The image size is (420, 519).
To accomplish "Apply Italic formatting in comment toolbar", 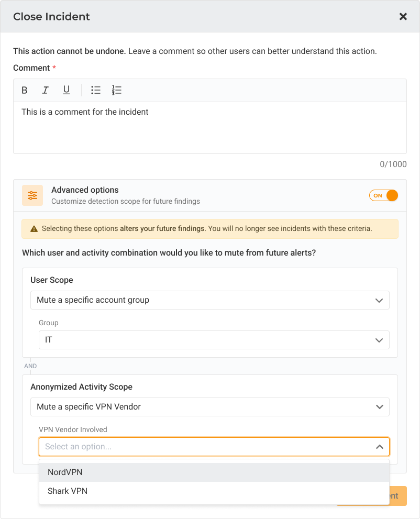I will (x=46, y=91).
